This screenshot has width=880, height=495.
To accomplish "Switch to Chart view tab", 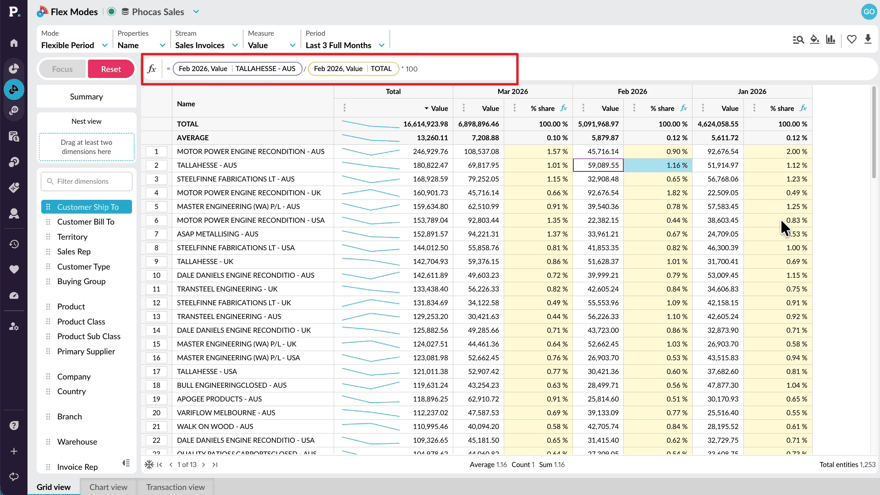I will [x=108, y=487].
